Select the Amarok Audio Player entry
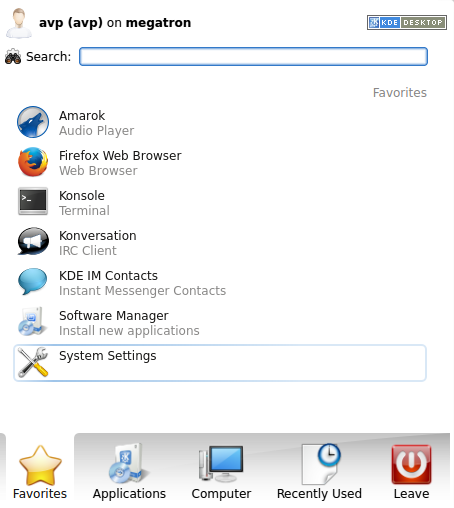 point(220,122)
